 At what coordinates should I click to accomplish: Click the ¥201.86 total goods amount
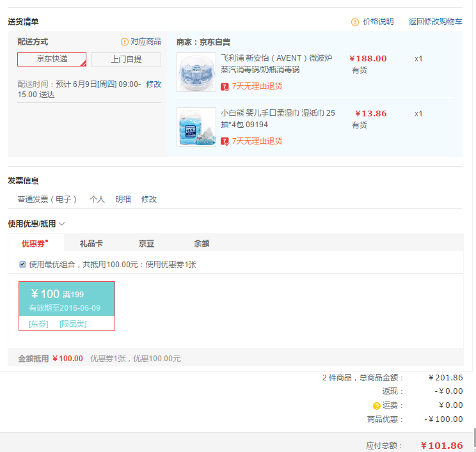[446, 378]
